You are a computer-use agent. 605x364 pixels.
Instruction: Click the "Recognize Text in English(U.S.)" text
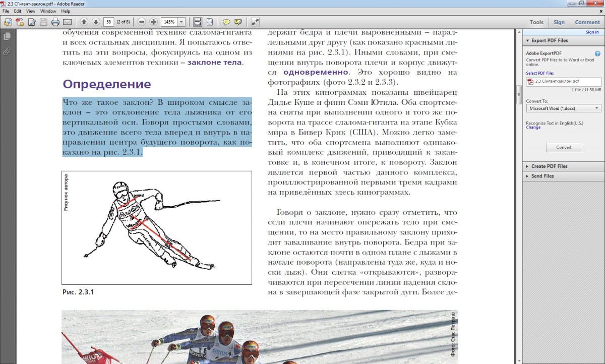click(555, 123)
